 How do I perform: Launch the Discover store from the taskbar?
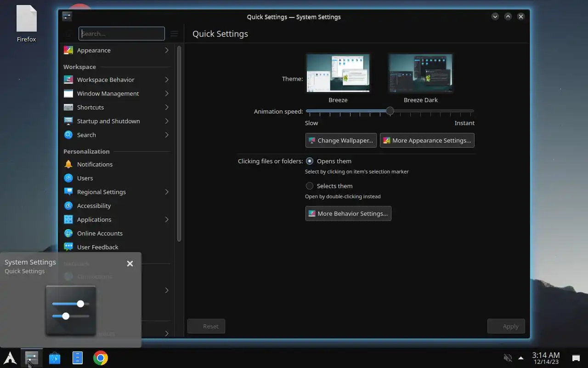55,358
